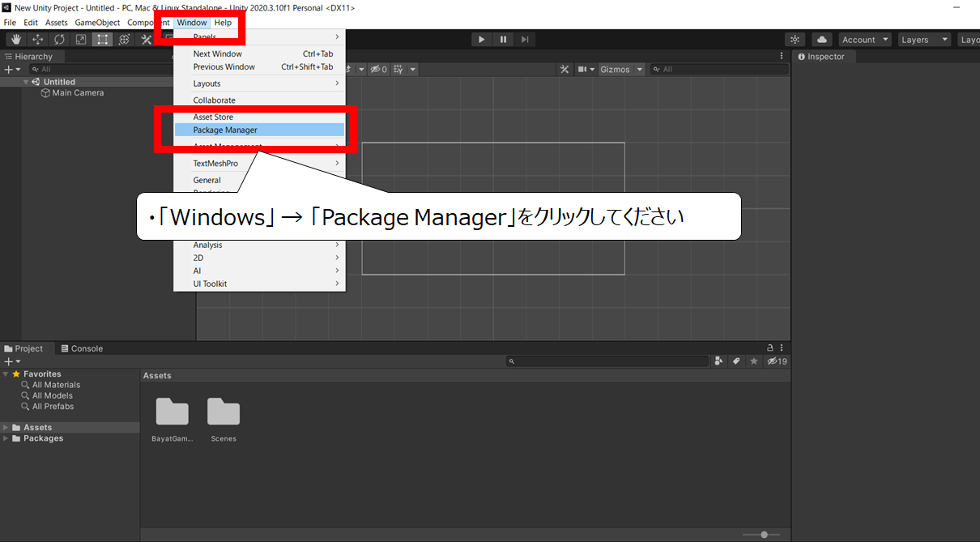
Task: Click the Project panel favorite star icon
Action: click(754, 361)
